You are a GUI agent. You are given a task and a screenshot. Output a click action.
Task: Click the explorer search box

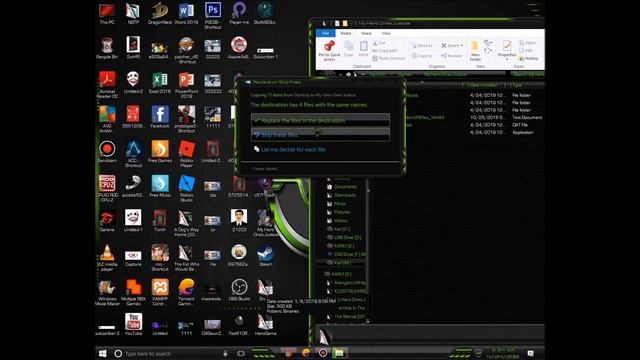tap(527, 74)
